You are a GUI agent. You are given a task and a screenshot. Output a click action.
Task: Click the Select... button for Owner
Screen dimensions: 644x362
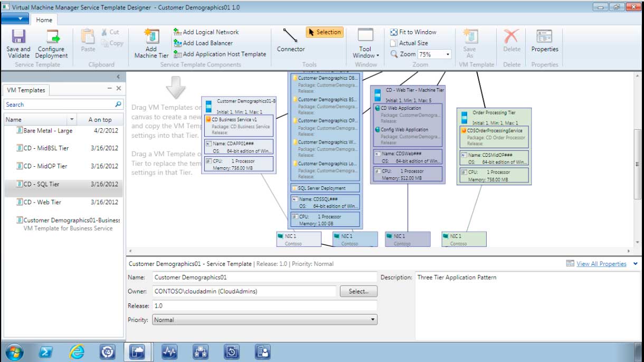(358, 291)
